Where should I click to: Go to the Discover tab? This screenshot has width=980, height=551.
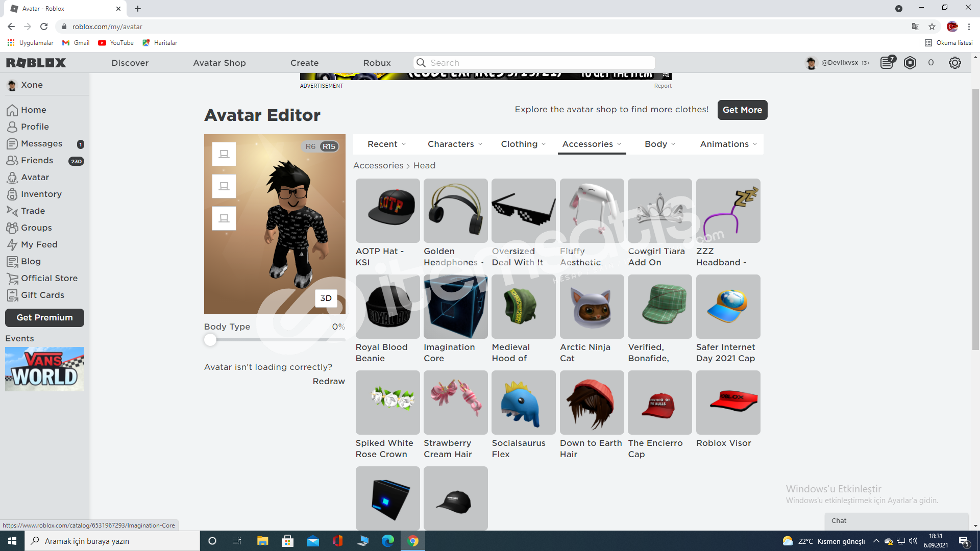(x=130, y=63)
